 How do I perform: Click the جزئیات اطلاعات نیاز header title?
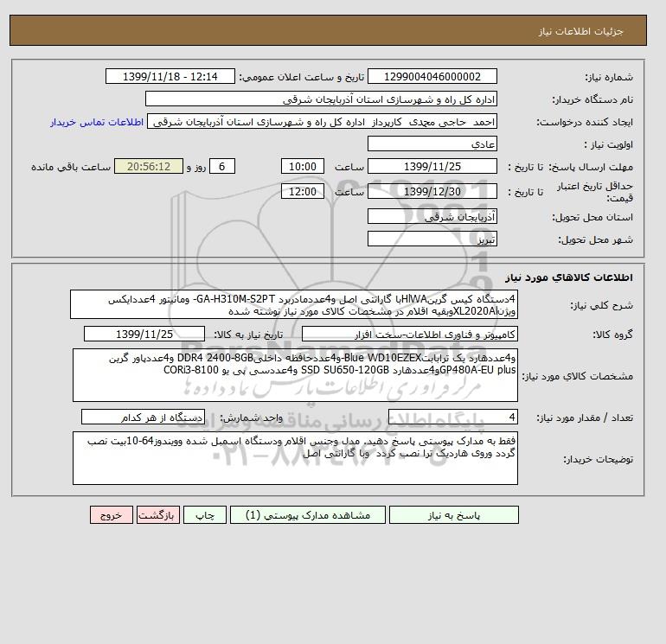(x=580, y=31)
